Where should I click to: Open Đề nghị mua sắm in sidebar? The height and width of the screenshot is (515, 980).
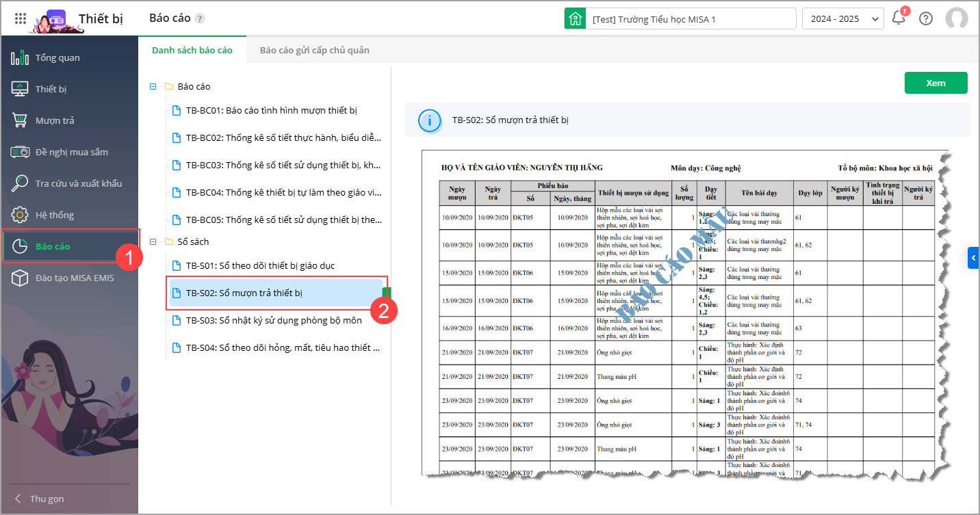point(69,152)
